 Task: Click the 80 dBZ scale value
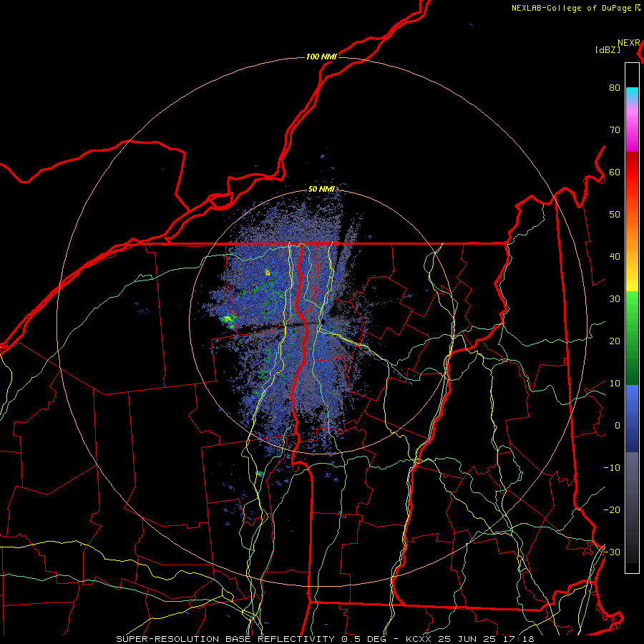click(615, 88)
